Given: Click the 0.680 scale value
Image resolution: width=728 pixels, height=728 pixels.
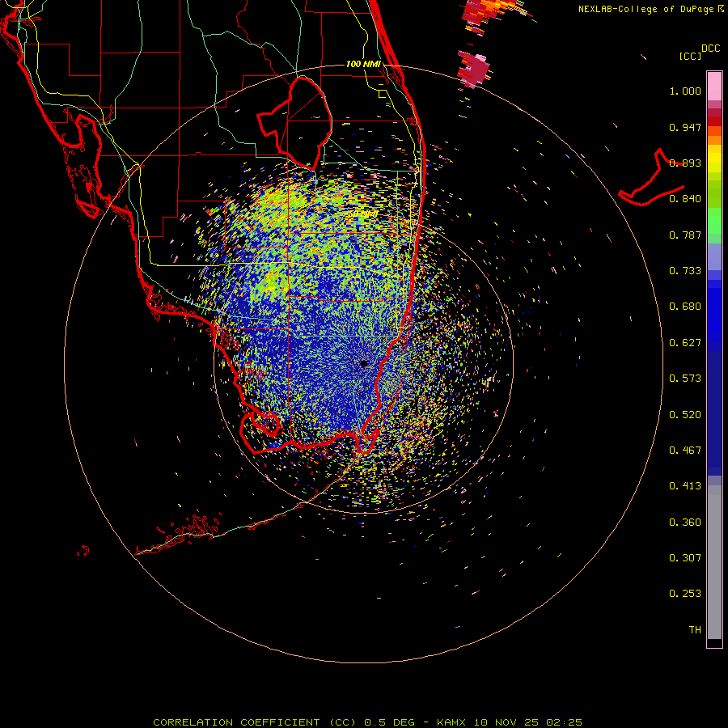Looking at the screenshot, I should (685, 307).
